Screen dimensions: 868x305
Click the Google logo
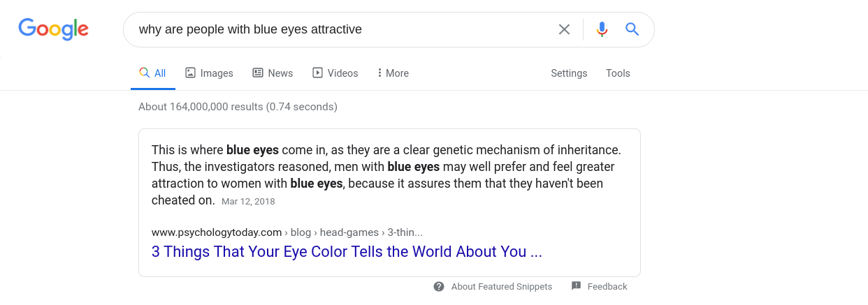pyautogui.click(x=53, y=29)
